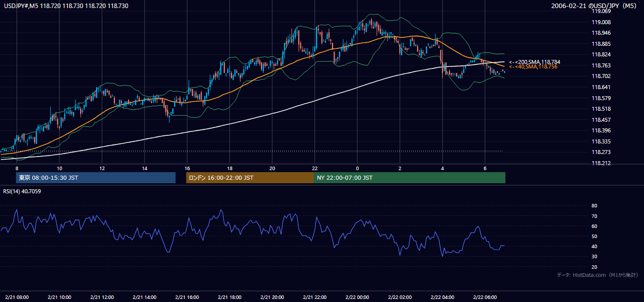Click the 2/21 22:00 time label
This screenshot has width=644, height=302.
click(x=315, y=297)
